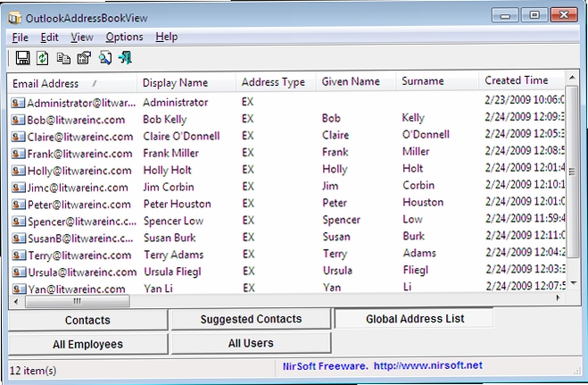This screenshot has width=588, height=385.
Task: Click the horizontal scrollbar thumb
Action: [x=78, y=301]
